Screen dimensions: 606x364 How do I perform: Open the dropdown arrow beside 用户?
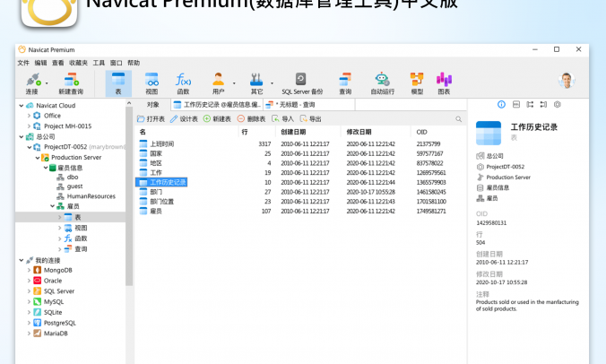(234, 83)
